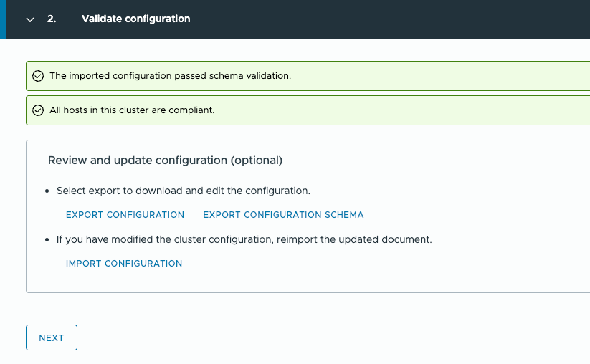Click the hosts compliant success checkmark icon
The width and height of the screenshot is (590, 364).
39,110
